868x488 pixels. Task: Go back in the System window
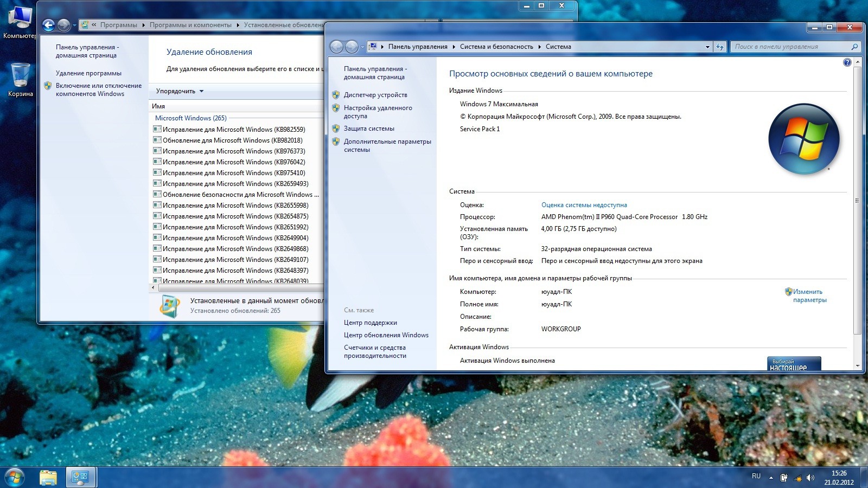[x=336, y=47]
